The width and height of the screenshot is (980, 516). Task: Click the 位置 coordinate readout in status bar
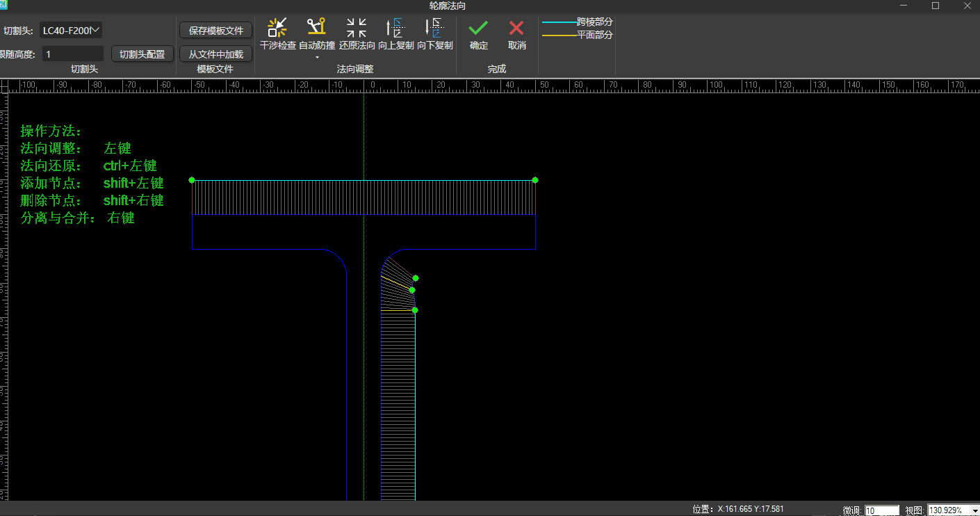point(738,509)
